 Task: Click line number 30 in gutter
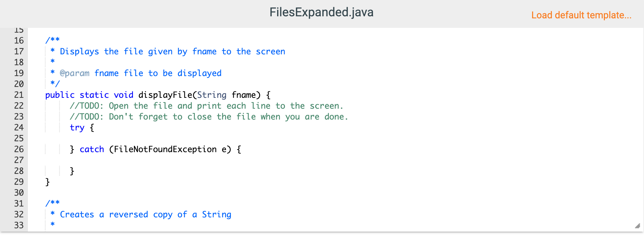[x=19, y=193]
